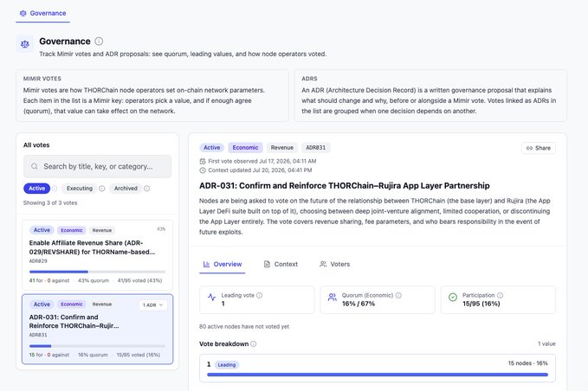Open the Enable Affiliate Revenue Share vote card

[x=98, y=255]
